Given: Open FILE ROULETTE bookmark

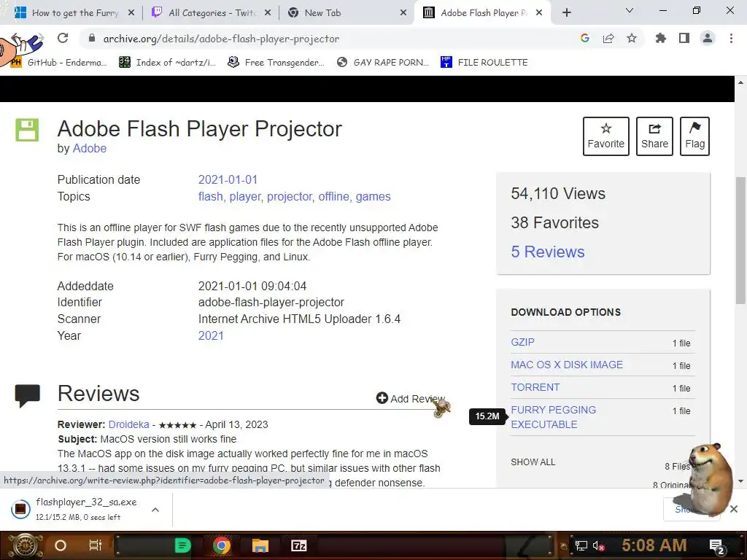Looking at the screenshot, I should (x=484, y=63).
